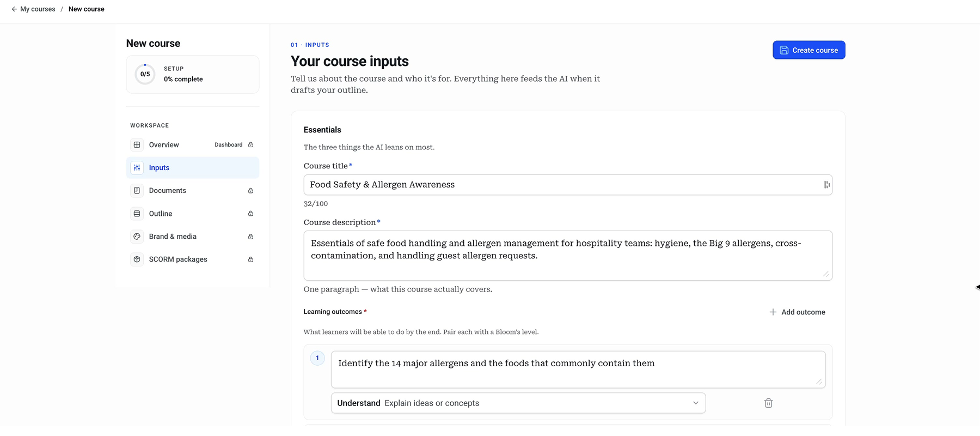980x436 pixels.
Task: Click the Inputs sliders icon in sidebar
Action: (137, 168)
